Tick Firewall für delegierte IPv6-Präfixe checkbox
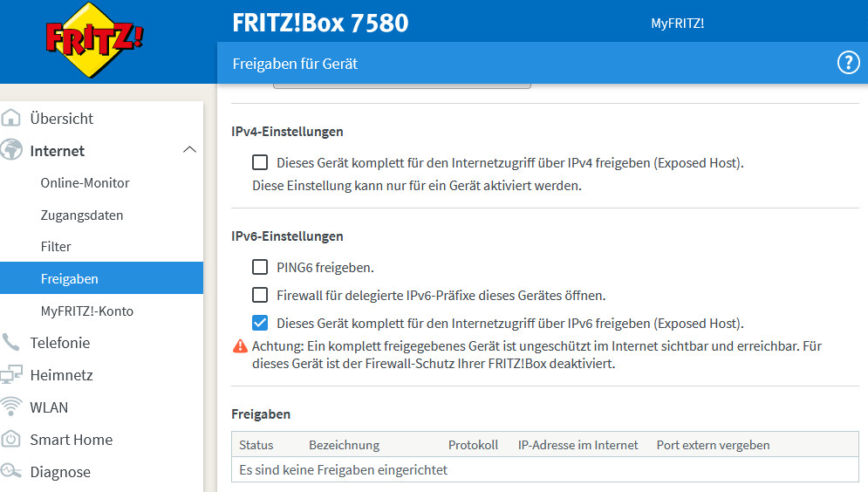This screenshot has height=492, width=868. point(260,295)
